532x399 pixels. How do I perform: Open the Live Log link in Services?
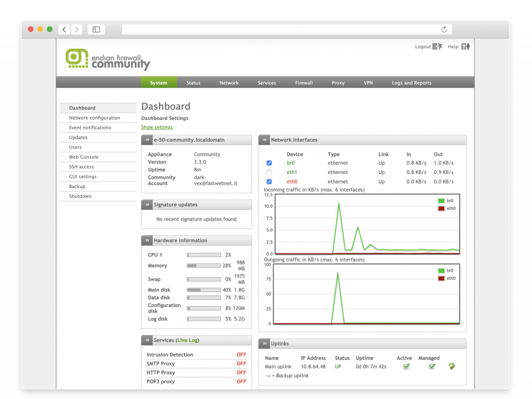pyautogui.click(x=187, y=340)
